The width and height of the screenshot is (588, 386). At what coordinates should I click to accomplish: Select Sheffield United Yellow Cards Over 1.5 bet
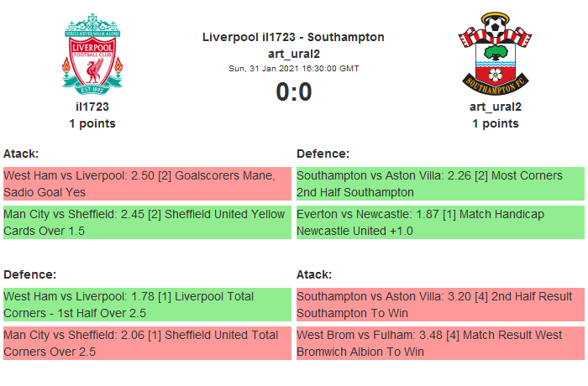coord(147,222)
